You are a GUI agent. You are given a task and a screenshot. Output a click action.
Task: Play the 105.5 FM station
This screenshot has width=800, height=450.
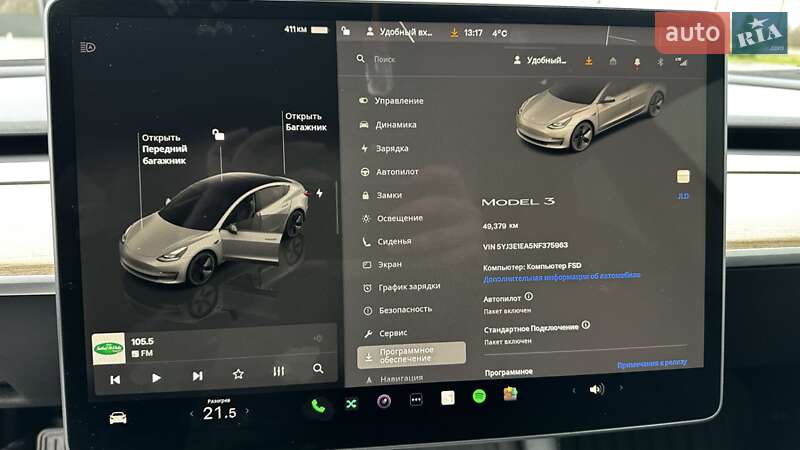[156, 378]
